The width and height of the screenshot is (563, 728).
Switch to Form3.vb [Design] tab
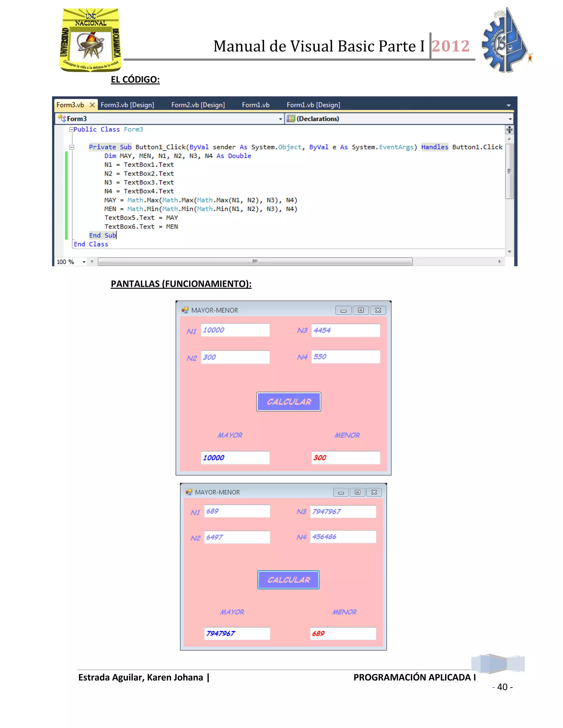click(x=127, y=105)
